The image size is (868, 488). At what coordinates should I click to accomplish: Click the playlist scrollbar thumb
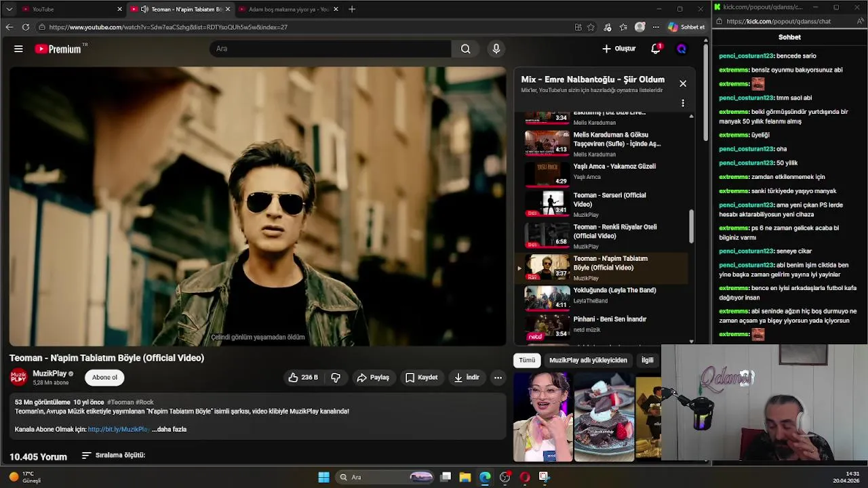[x=692, y=226]
